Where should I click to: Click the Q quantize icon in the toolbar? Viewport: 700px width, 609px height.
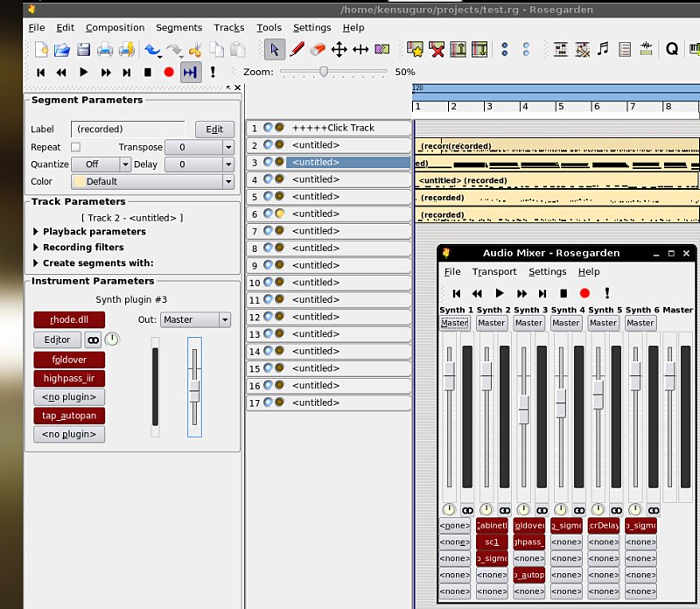pos(671,49)
